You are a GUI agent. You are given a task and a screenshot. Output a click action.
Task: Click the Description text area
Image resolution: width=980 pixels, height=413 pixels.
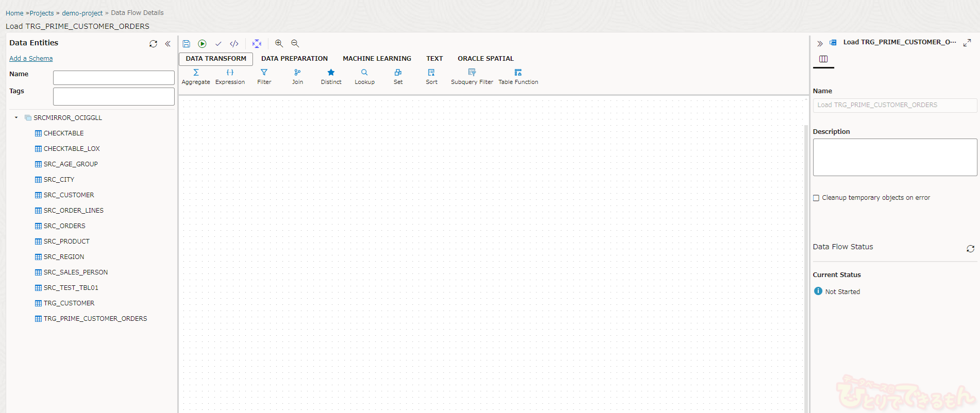(894, 157)
